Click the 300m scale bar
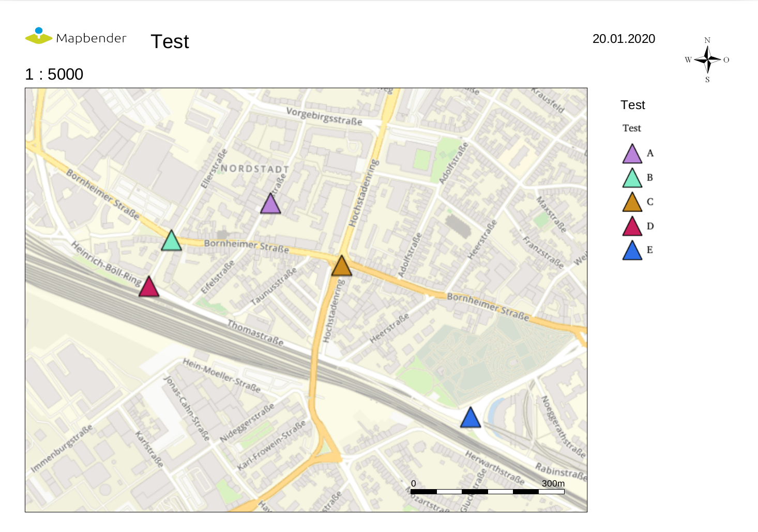Image resolution: width=758 pixels, height=532 pixels. pyautogui.click(x=487, y=491)
